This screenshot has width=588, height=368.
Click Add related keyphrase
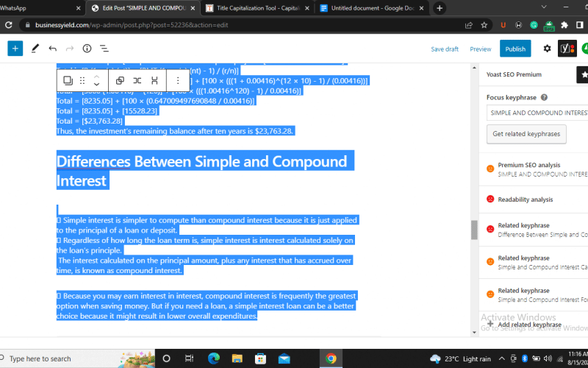pyautogui.click(x=529, y=325)
